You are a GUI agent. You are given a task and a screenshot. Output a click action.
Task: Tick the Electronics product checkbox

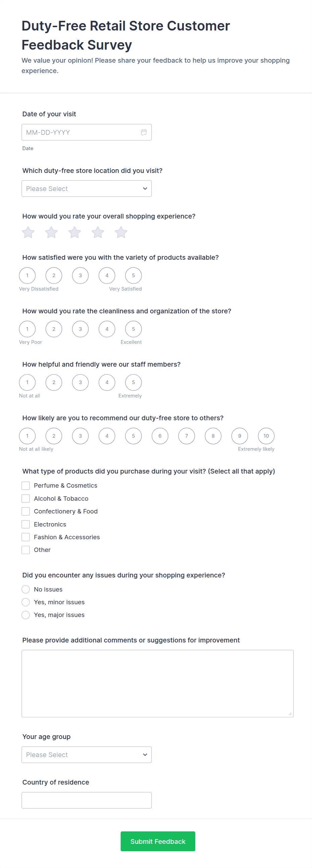[x=25, y=524]
